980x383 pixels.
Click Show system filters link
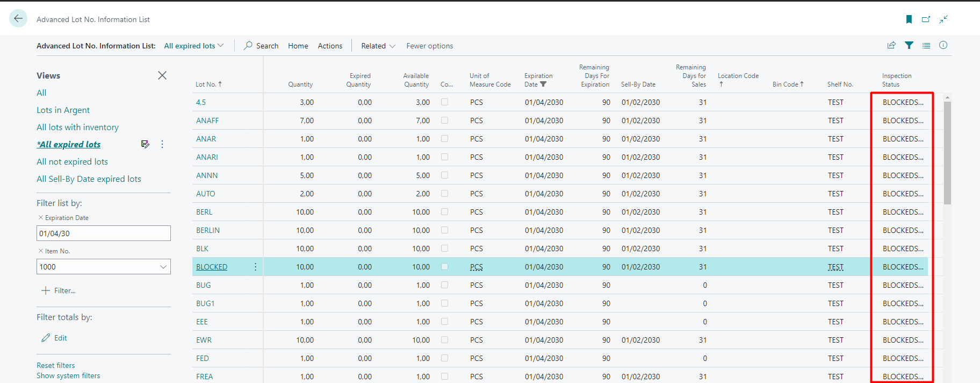[68, 375]
